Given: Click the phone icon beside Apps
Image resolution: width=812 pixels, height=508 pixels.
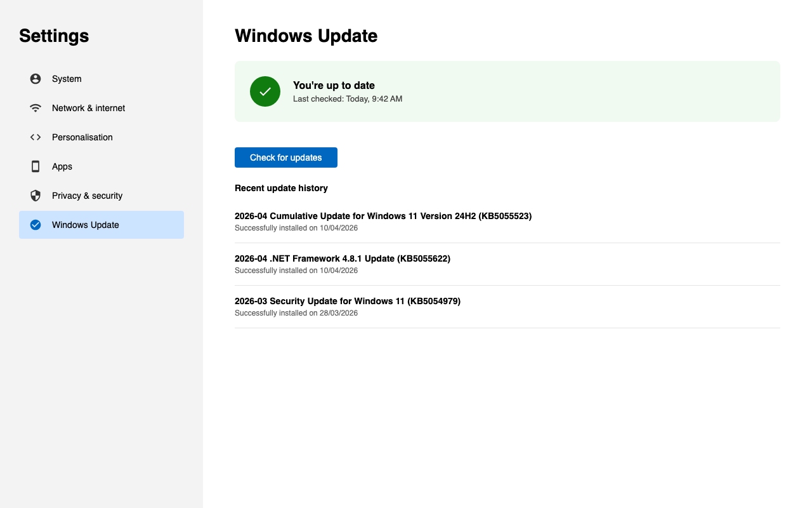Looking at the screenshot, I should (36, 166).
